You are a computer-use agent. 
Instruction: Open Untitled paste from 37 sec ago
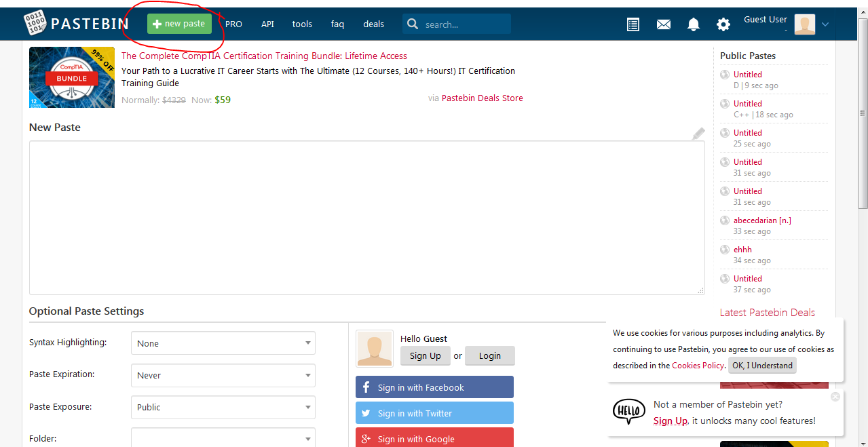pos(748,279)
